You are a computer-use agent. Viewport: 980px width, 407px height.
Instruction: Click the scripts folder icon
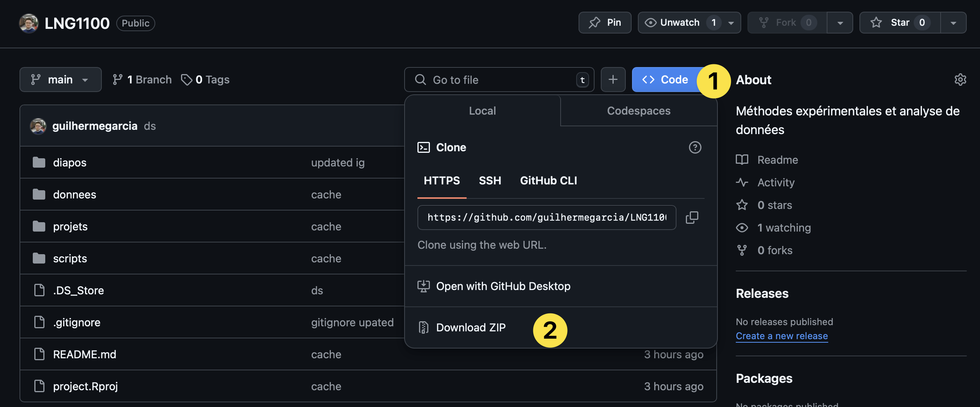pyautogui.click(x=39, y=258)
